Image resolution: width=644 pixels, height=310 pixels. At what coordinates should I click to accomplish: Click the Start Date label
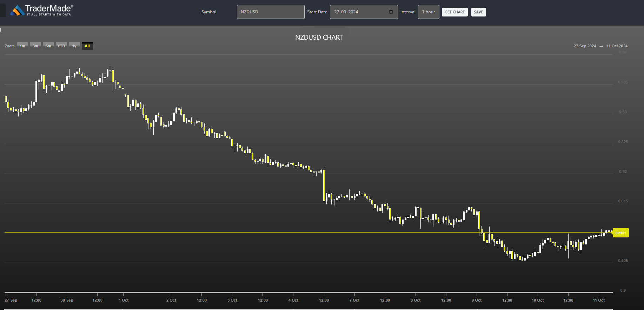point(317,12)
